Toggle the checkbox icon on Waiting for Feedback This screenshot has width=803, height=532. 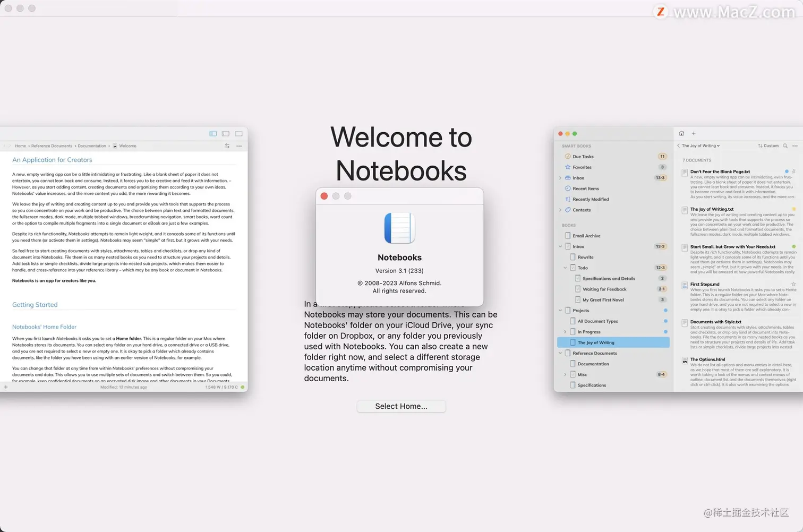pyautogui.click(x=578, y=289)
